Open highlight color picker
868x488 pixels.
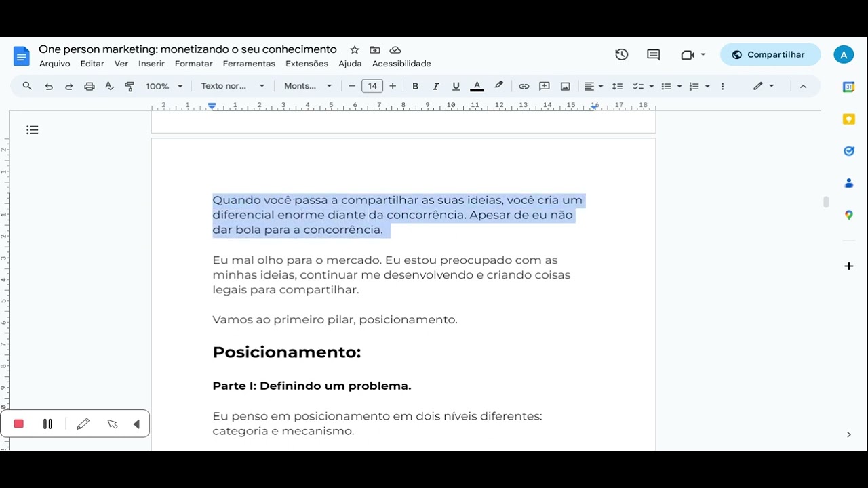pyautogui.click(x=499, y=86)
